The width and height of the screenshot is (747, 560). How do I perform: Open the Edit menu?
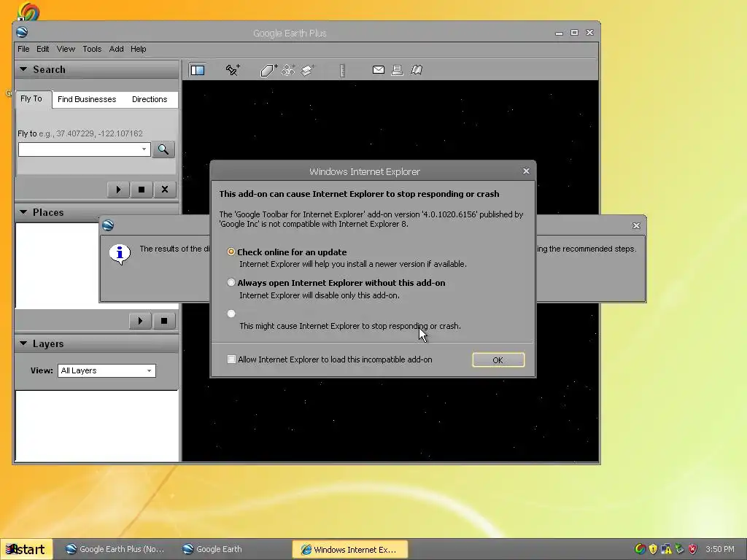coord(43,49)
